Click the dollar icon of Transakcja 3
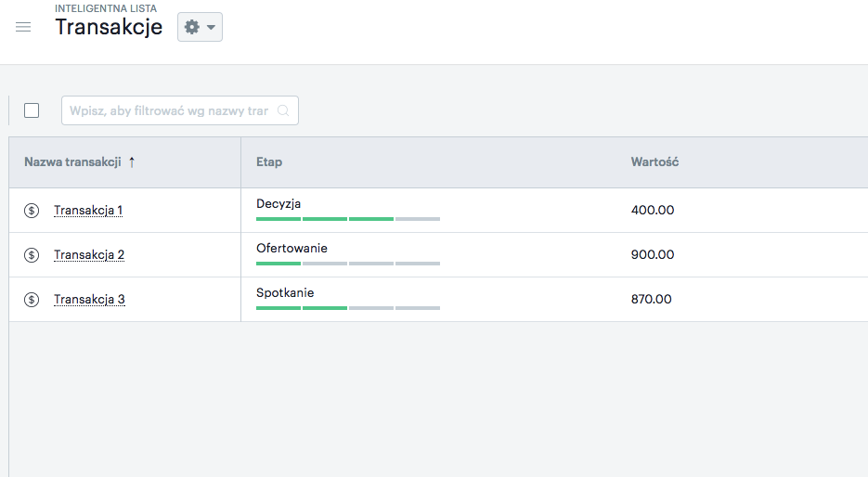The image size is (868, 477). tap(32, 300)
